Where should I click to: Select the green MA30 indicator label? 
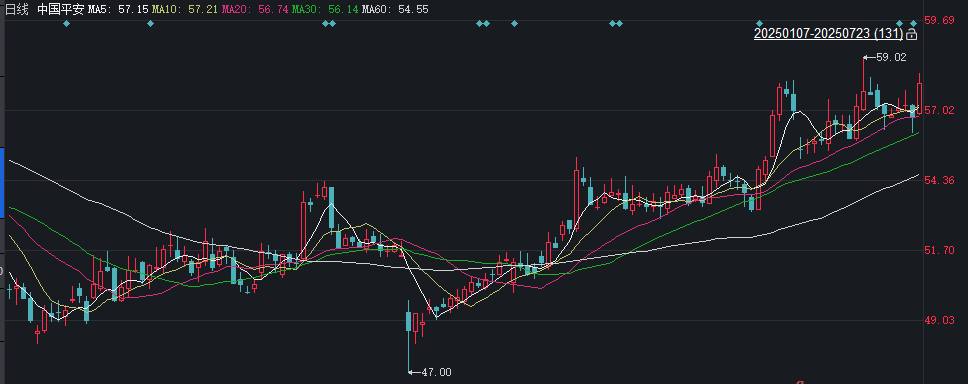[325, 9]
